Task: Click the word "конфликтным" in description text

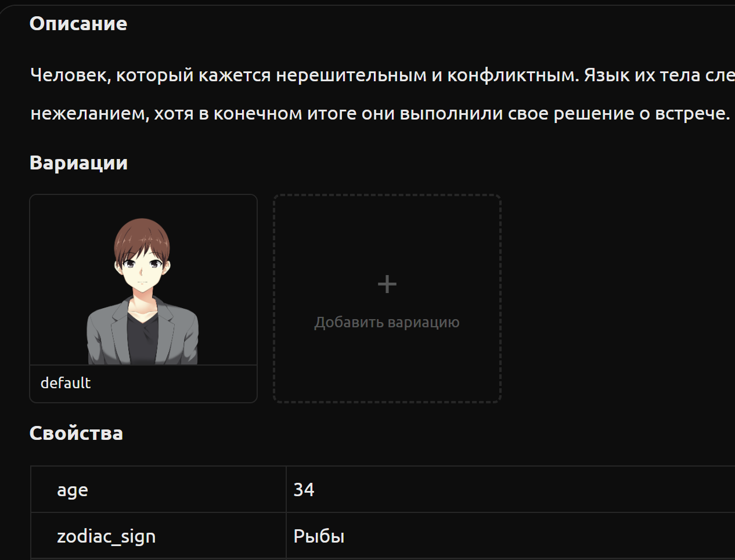Action: click(513, 75)
